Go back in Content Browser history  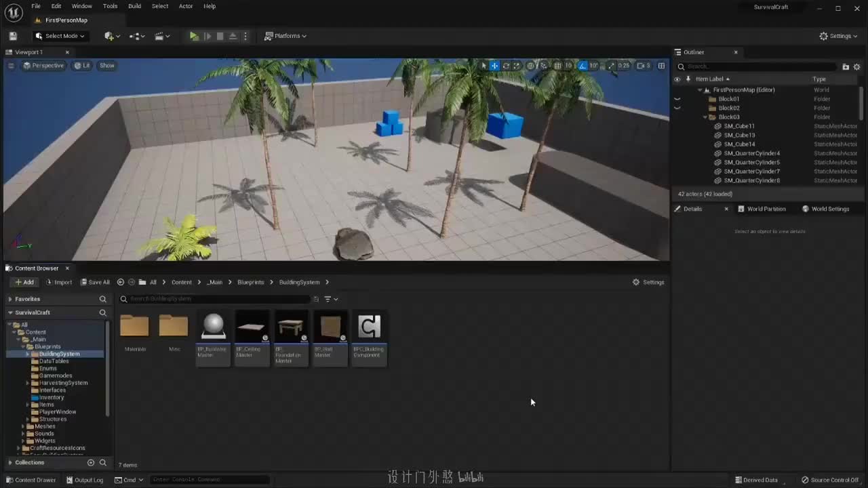point(121,282)
